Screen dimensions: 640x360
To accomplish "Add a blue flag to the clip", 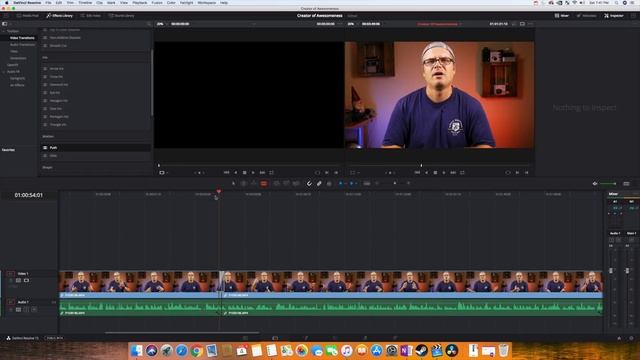I will click(x=341, y=184).
